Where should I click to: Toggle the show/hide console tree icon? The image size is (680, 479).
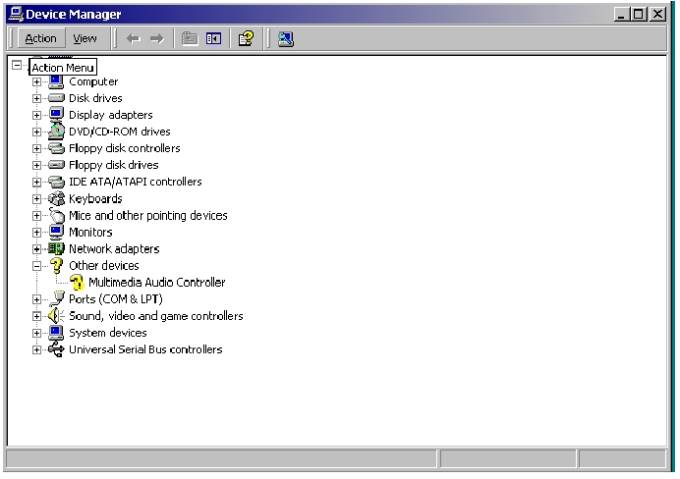point(213,39)
